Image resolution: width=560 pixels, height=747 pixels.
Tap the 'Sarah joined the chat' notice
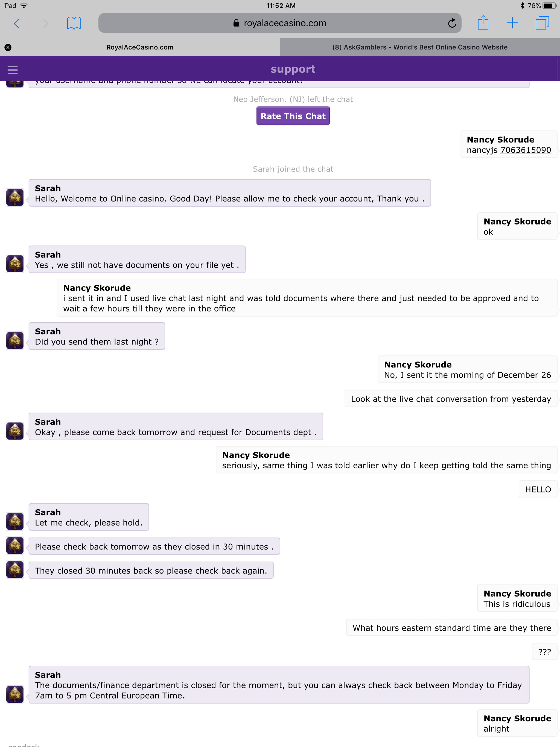(293, 169)
